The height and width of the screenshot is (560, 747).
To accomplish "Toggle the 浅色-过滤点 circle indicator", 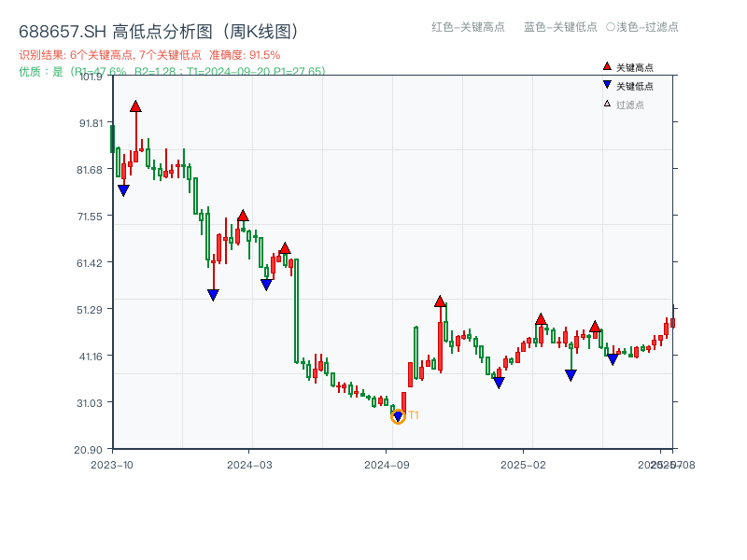I will [x=610, y=27].
